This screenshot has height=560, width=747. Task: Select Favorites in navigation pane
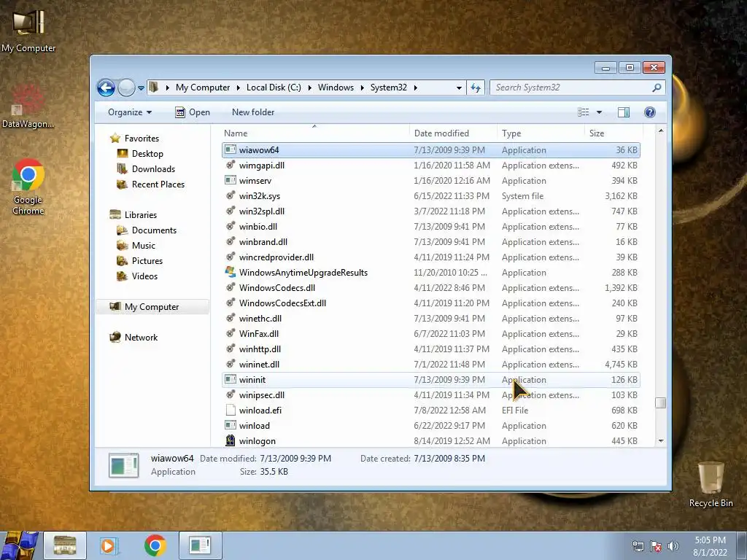coord(134,139)
